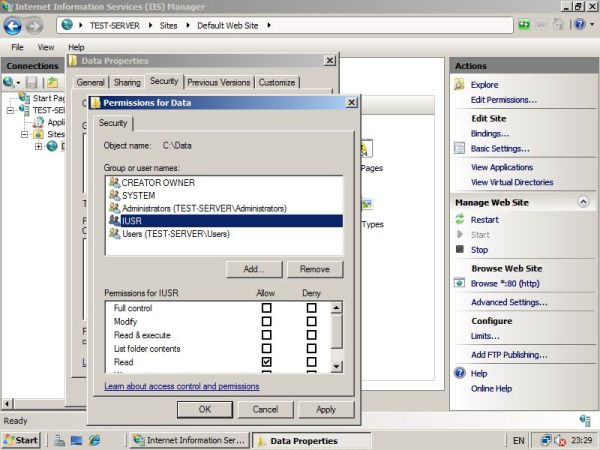
Task: Click the globe icon in the address bar
Action: (x=67, y=25)
